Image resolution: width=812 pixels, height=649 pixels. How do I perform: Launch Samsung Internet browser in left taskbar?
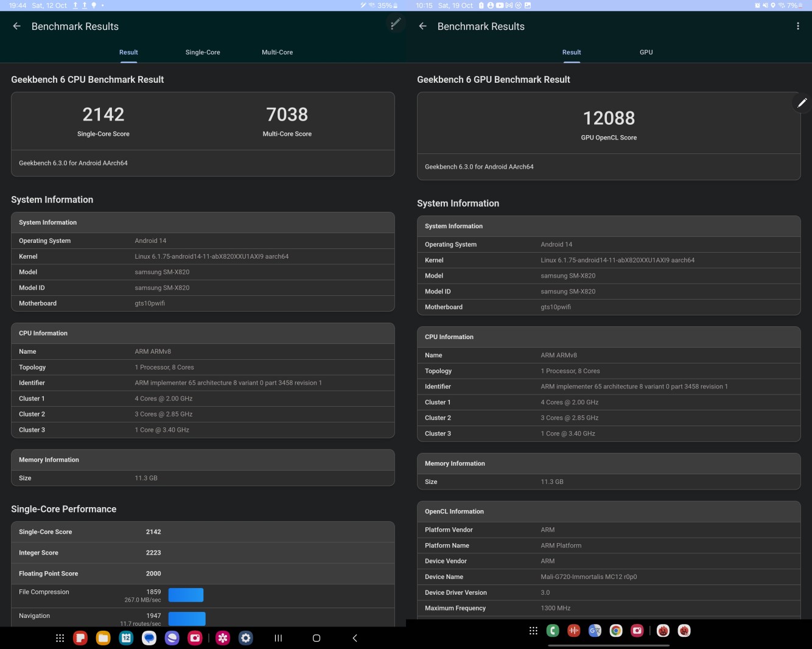click(172, 638)
